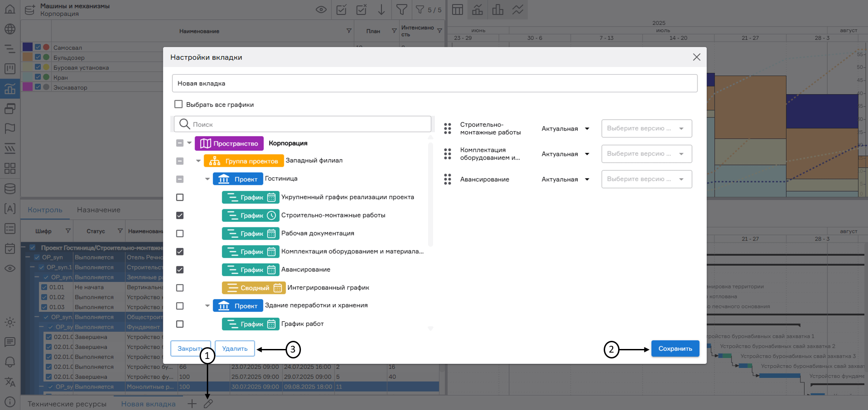This screenshot has height=410, width=868.
Task: Open the table view icon above the chart
Action: coord(458,9)
